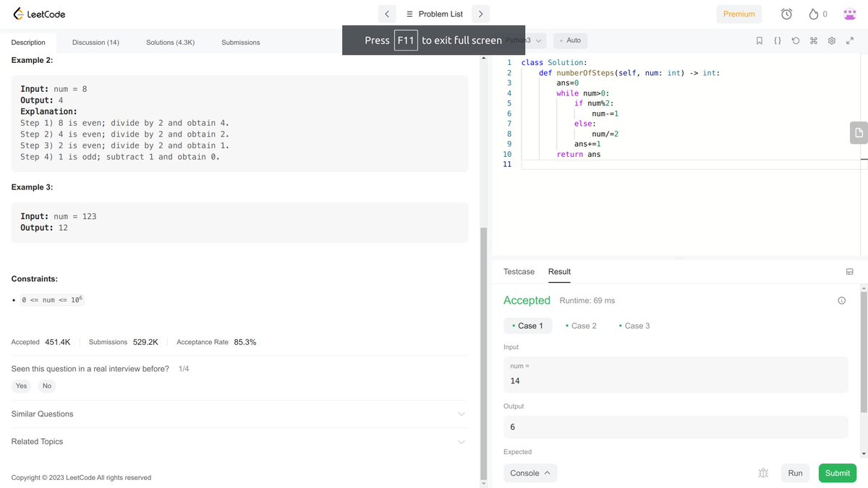Click the Output value 6 box
The height and width of the screenshot is (488, 868).
pos(676,427)
